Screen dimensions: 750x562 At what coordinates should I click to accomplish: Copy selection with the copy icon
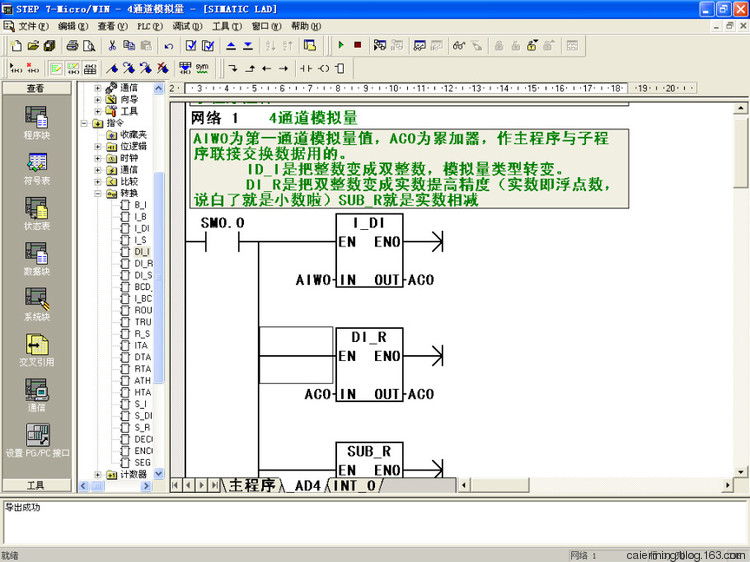pyautogui.click(x=129, y=45)
